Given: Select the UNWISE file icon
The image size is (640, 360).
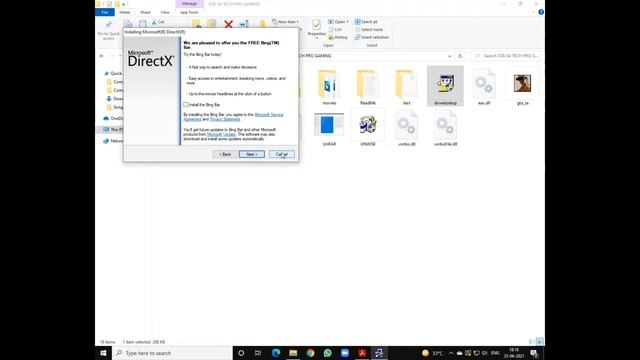Looking at the screenshot, I should click(368, 125).
